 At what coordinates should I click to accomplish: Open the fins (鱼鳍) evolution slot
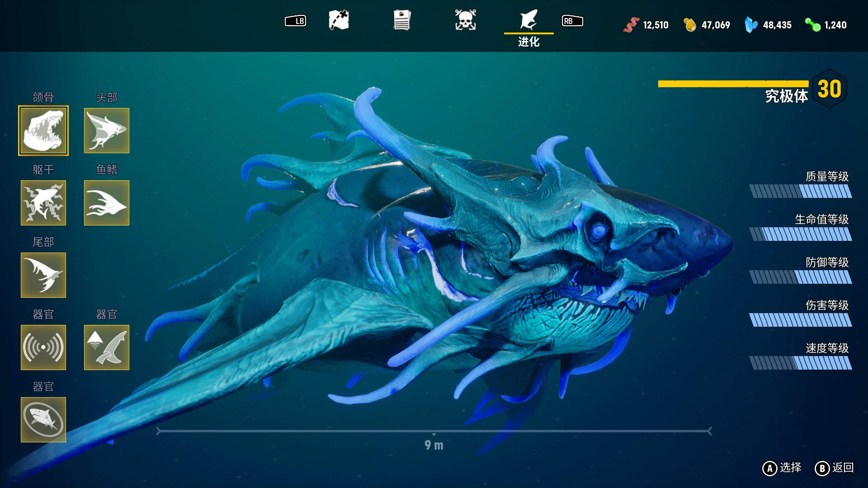tap(107, 203)
